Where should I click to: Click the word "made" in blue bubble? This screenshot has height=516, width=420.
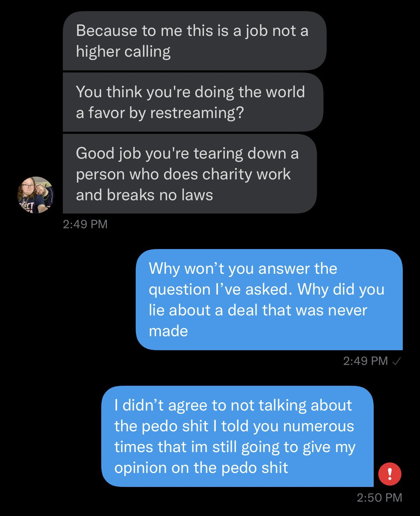168,331
